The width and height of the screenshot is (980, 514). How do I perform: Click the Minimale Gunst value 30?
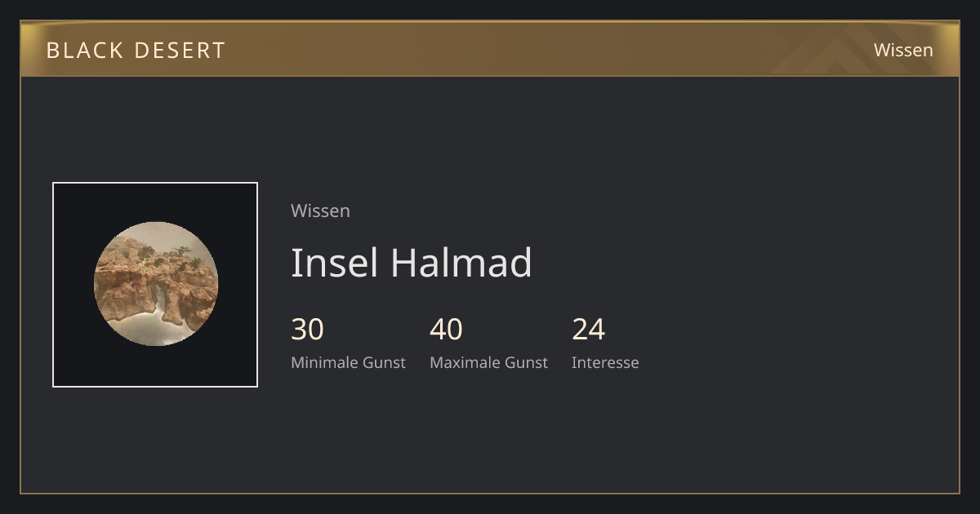(307, 330)
